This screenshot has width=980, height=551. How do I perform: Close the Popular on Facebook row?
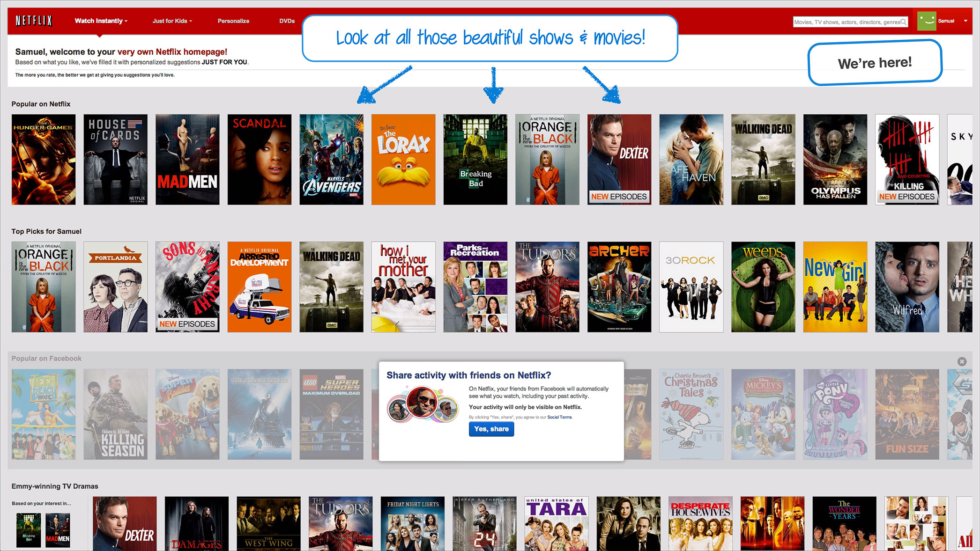coord(962,361)
